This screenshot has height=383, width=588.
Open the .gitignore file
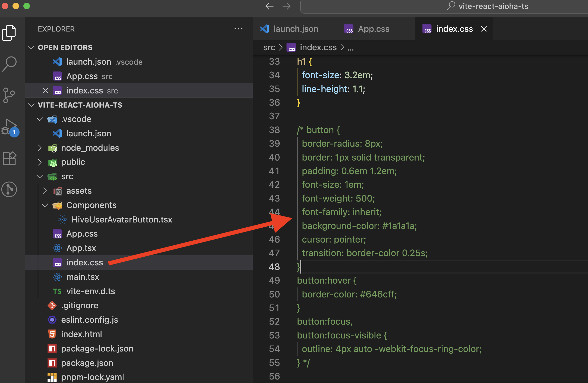click(139, 305)
